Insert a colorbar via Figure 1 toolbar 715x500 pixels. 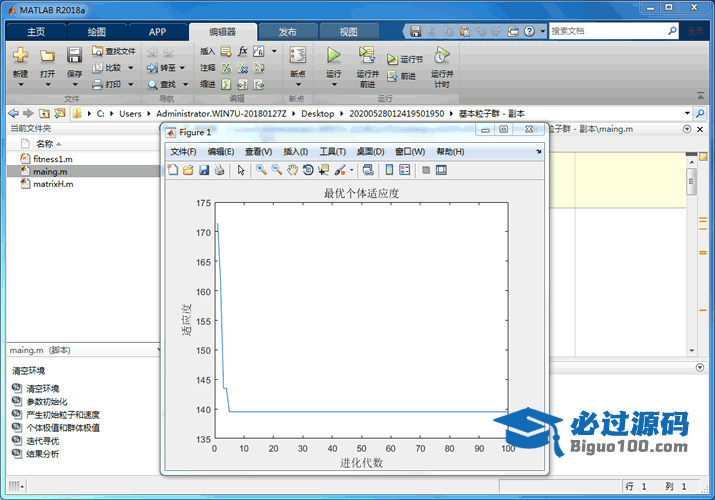[x=389, y=170]
